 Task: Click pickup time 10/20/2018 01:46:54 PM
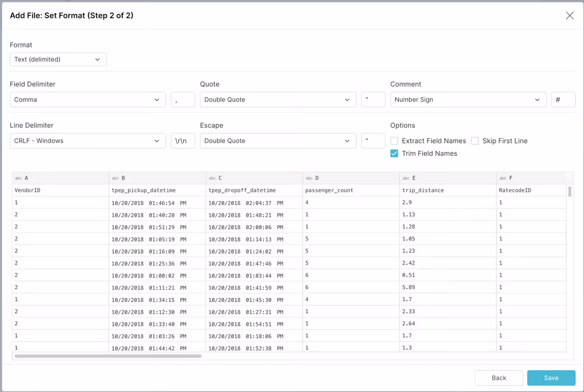(x=149, y=203)
